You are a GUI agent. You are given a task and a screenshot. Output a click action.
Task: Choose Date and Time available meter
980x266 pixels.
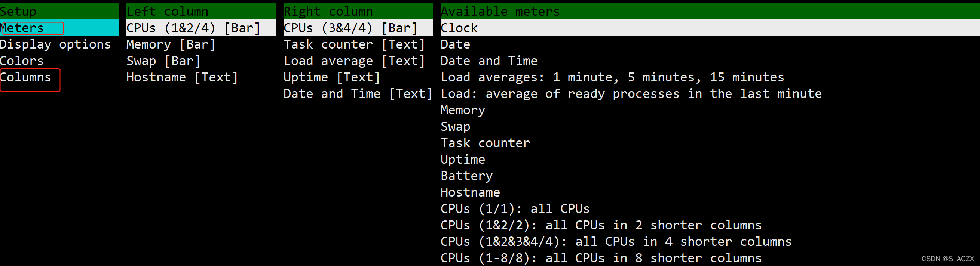489,61
